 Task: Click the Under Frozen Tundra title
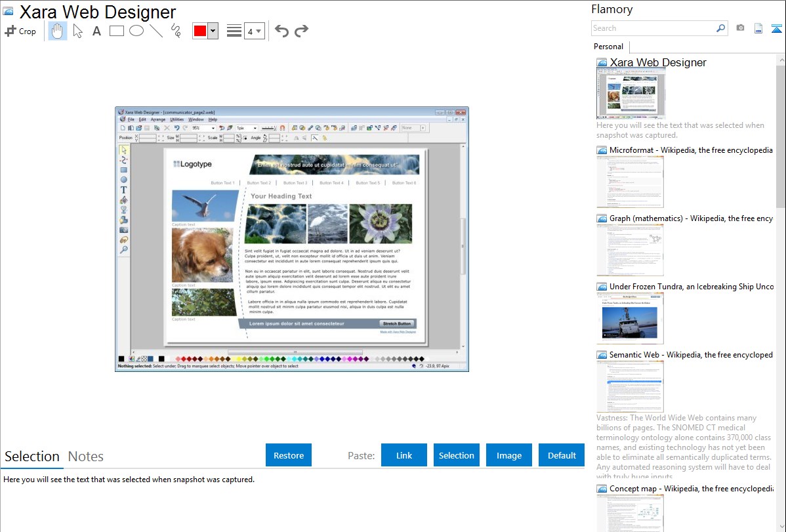[x=692, y=286]
